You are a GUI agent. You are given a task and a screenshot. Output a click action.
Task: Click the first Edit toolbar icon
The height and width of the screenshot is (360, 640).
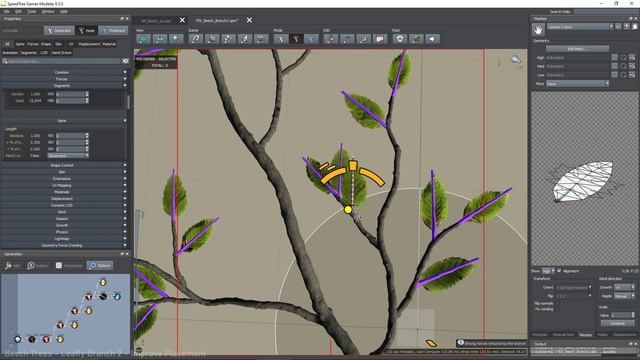331,39
